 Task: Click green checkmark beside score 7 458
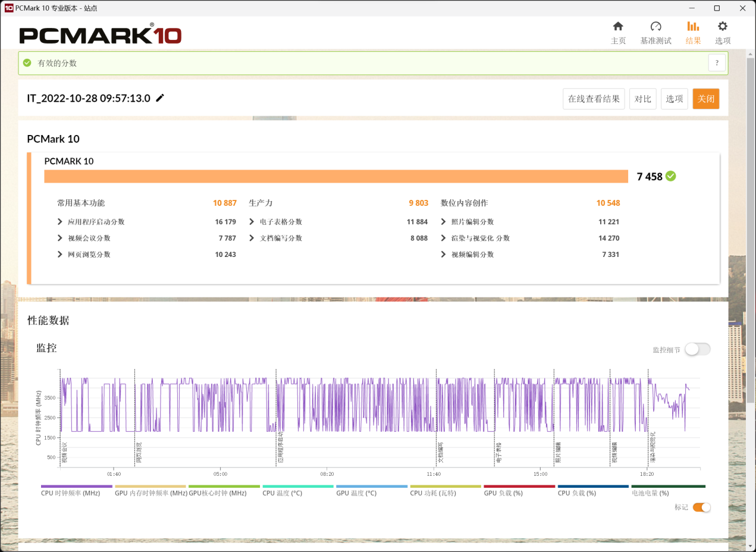pos(671,176)
